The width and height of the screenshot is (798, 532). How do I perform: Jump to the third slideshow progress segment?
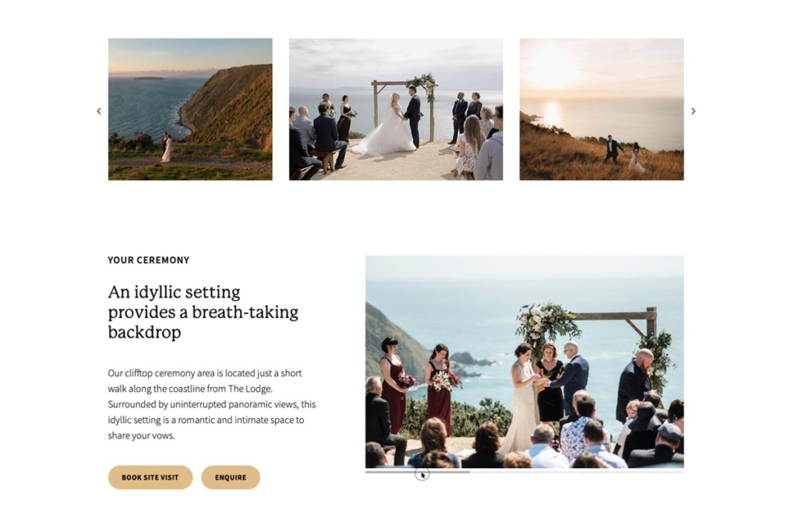click(x=630, y=471)
